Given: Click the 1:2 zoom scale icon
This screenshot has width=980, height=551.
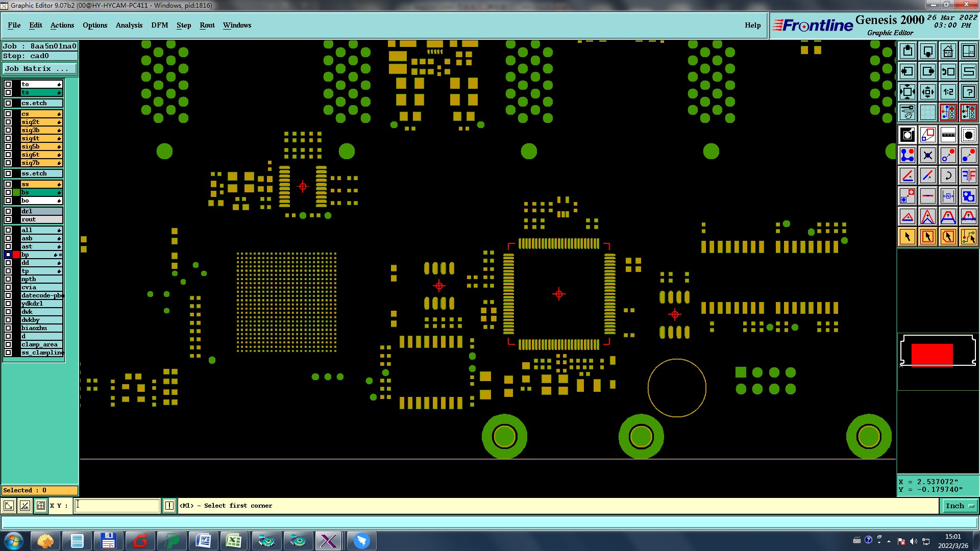Looking at the screenshot, I should coord(948,92).
